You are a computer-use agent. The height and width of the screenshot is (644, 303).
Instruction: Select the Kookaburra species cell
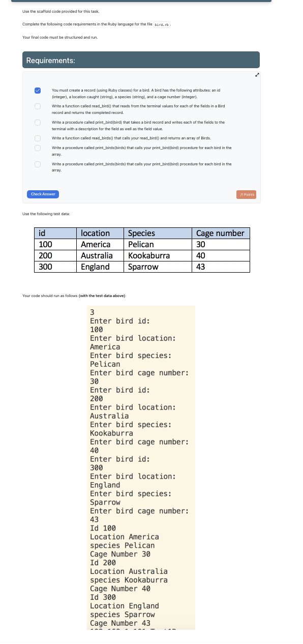tap(148, 256)
